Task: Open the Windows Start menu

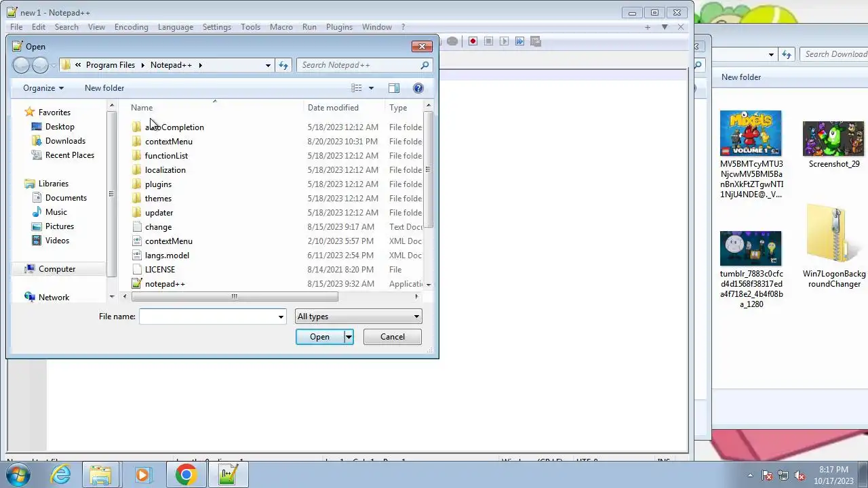Action: (x=18, y=475)
